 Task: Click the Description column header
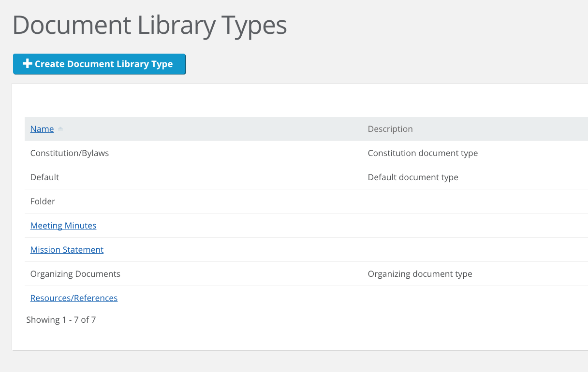tap(390, 129)
